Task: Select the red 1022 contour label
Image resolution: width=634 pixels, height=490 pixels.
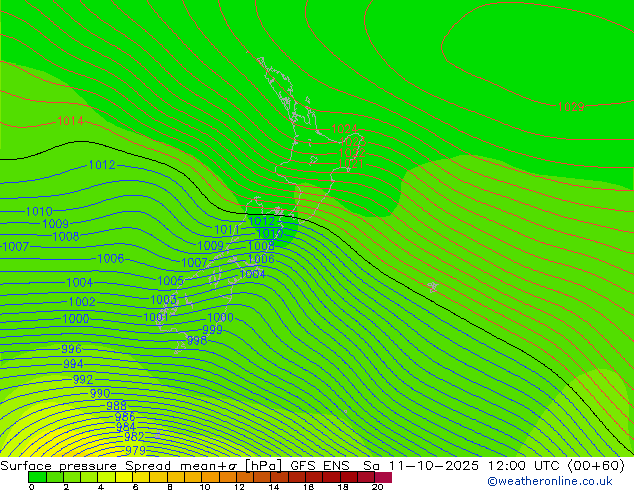Action: (352, 153)
